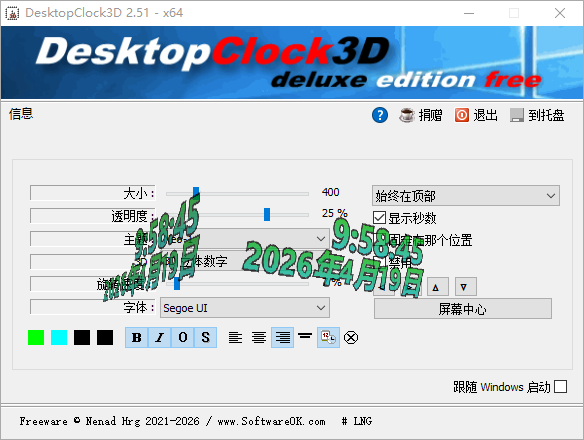584x440 pixels.
Task: Toggle italic (I) text formatting
Action: coord(160,338)
